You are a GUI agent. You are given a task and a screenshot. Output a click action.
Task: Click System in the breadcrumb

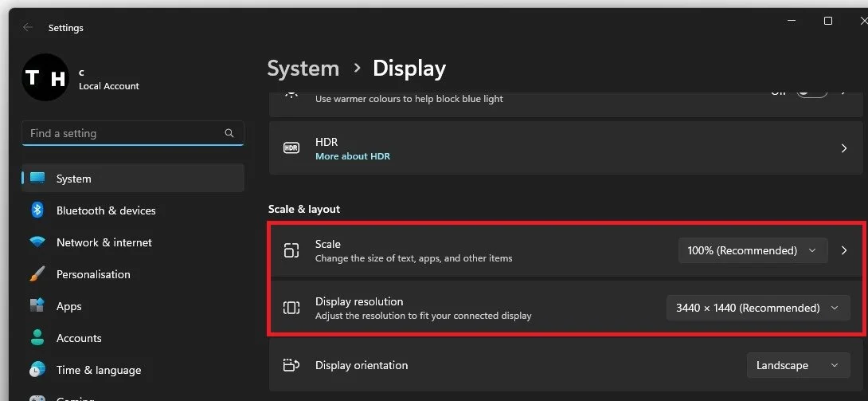click(x=303, y=69)
